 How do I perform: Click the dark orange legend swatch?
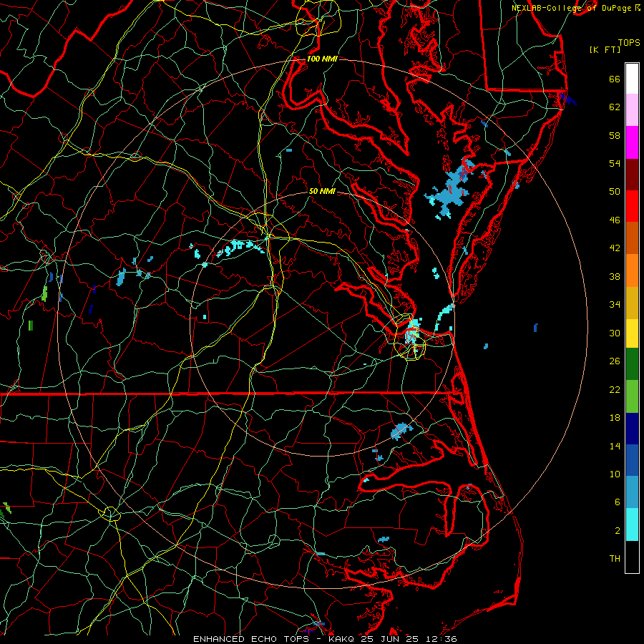(x=632, y=238)
